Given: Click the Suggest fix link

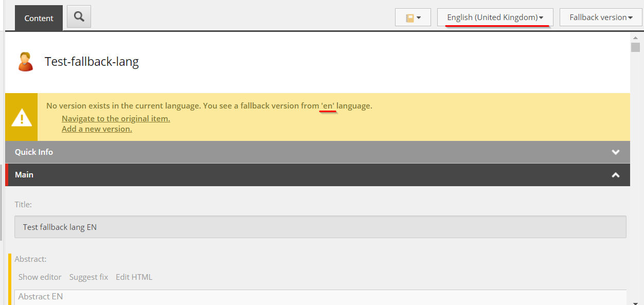Looking at the screenshot, I should click(x=88, y=277).
